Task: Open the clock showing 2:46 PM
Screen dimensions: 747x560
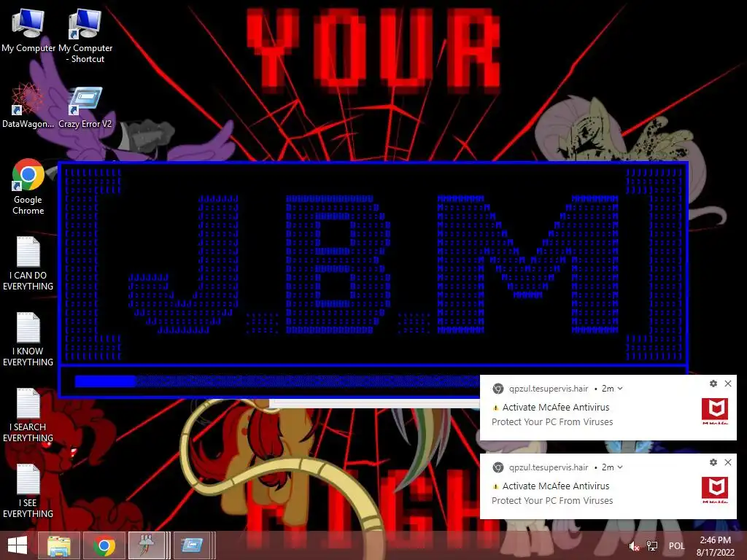Action: coord(715,546)
